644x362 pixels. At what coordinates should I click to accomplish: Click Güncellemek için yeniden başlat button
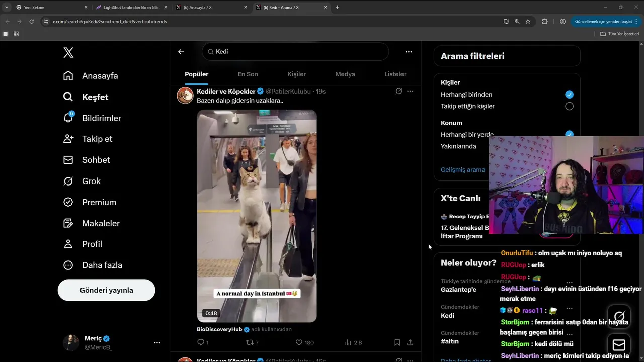606,22
